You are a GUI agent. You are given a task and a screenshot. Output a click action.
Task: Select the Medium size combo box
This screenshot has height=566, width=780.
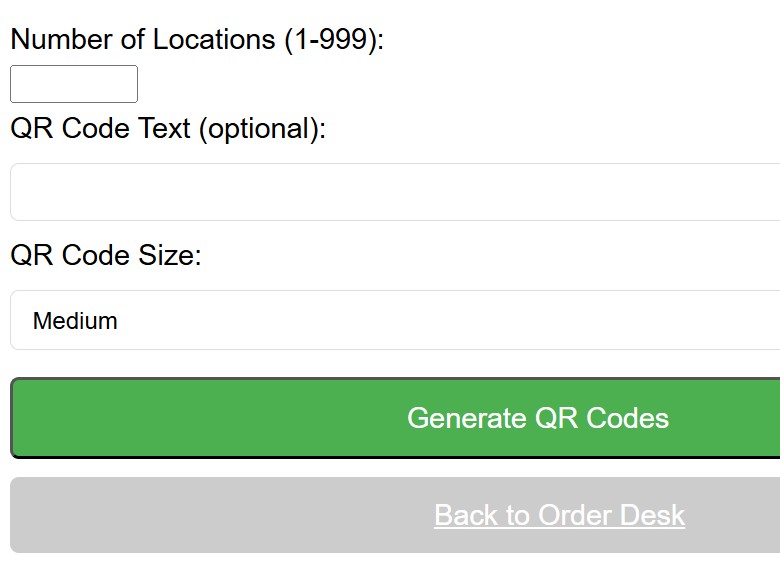(395, 320)
